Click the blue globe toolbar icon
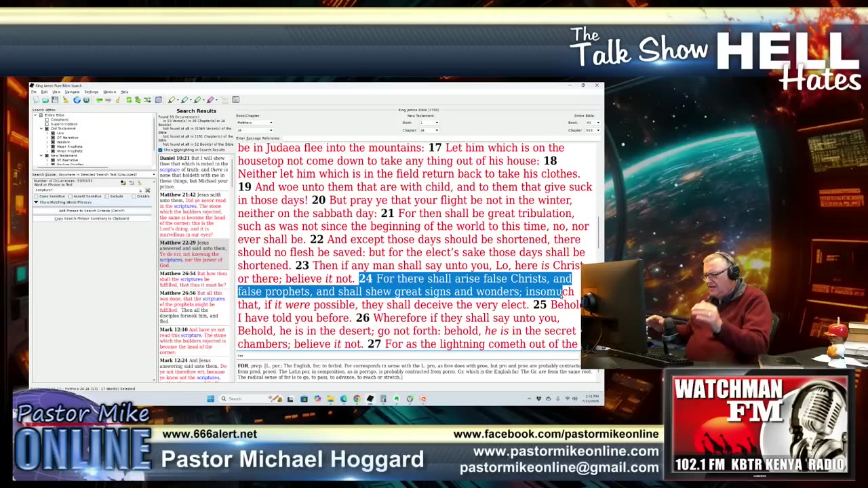Image resolution: width=868 pixels, height=488 pixels. (77, 100)
